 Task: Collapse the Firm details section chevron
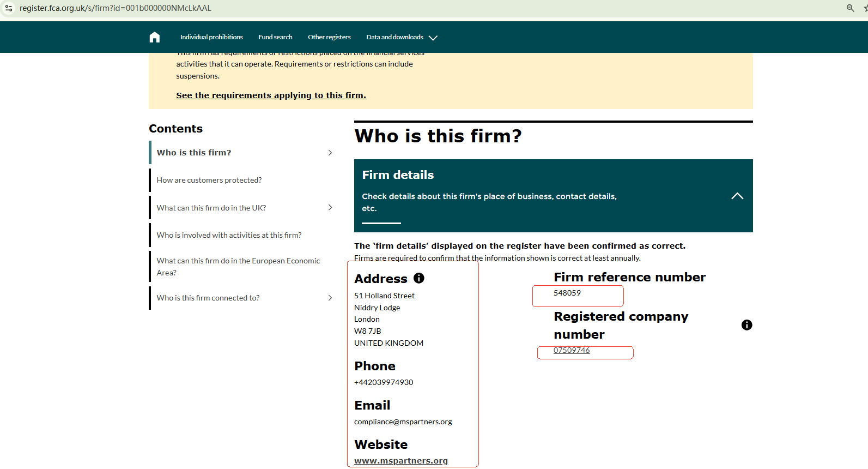pos(737,196)
